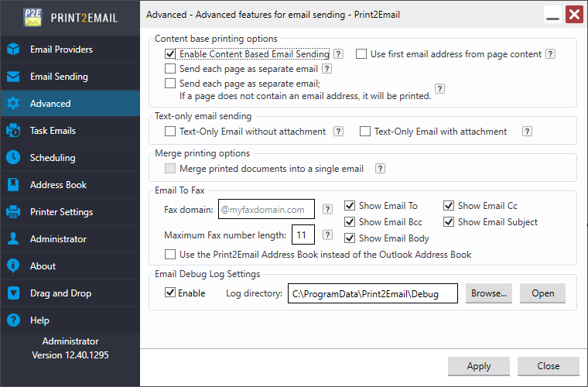Open the About section in sidebar
The height and width of the screenshot is (387, 588).
point(43,266)
